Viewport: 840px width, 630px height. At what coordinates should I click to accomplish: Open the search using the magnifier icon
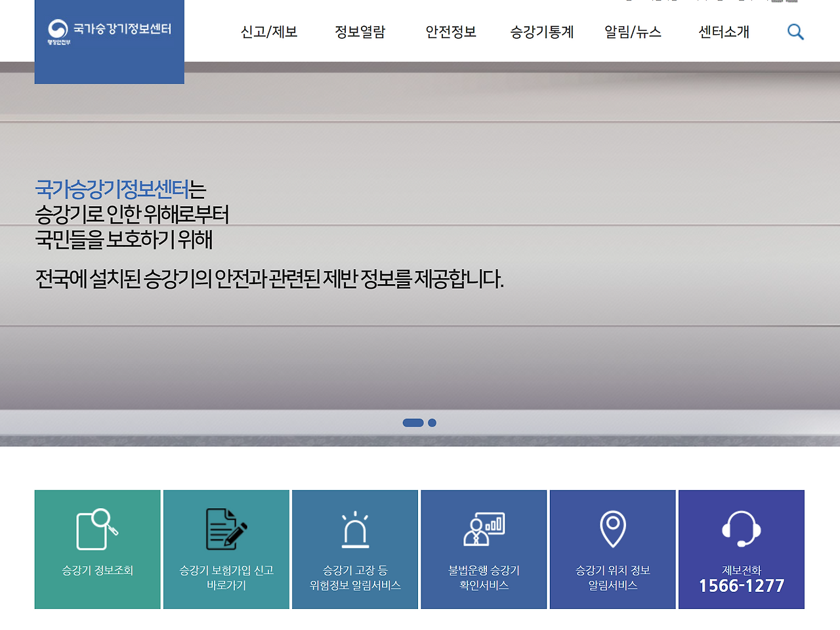pyautogui.click(x=795, y=31)
